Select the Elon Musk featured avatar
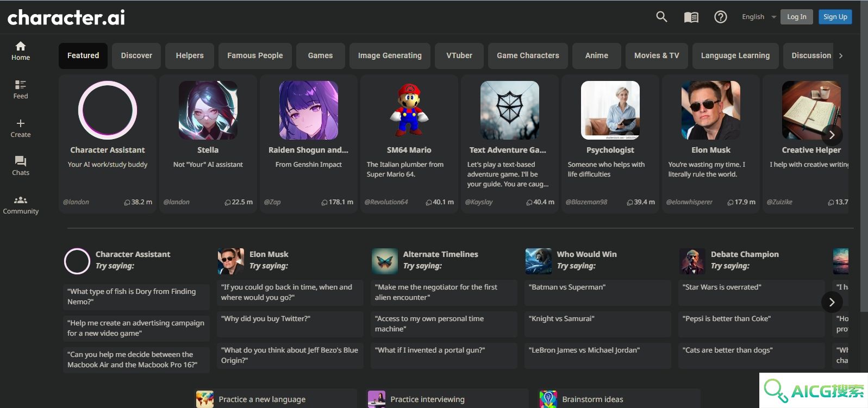This screenshot has width=868, height=408. 711,110
